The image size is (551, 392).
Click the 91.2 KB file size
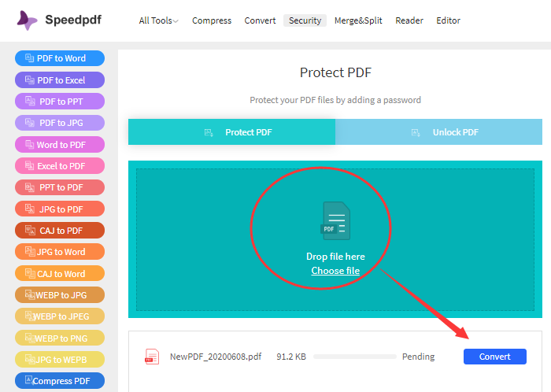291,357
